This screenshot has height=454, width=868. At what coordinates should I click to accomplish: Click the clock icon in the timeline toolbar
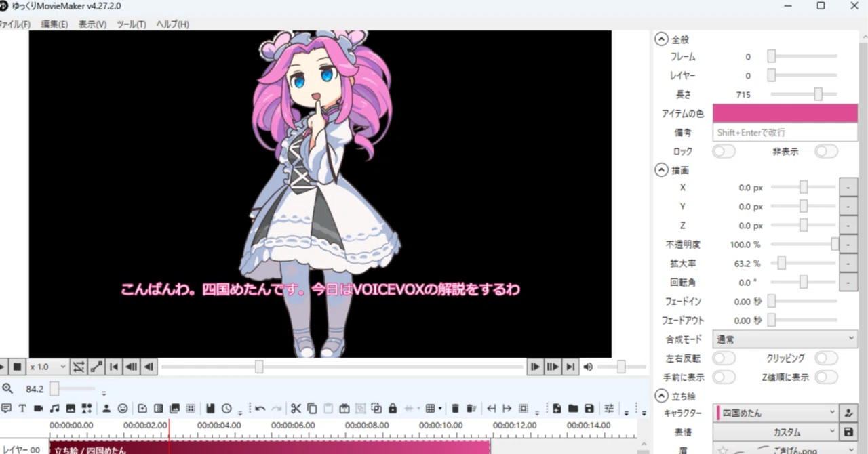pyautogui.click(x=226, y=409)
